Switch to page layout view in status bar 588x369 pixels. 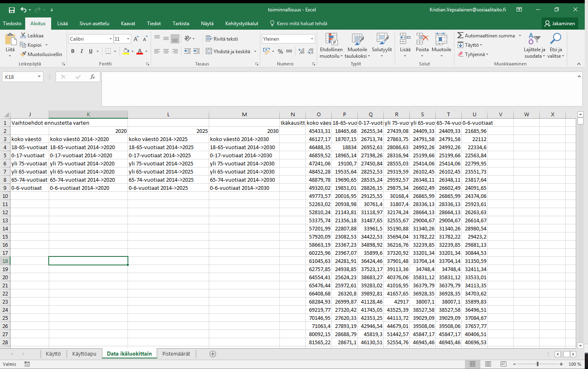click(488, 364)
